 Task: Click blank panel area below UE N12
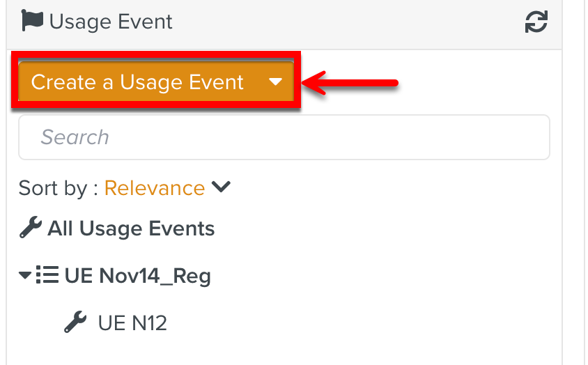pyautogui.click(x=279, y=350)
